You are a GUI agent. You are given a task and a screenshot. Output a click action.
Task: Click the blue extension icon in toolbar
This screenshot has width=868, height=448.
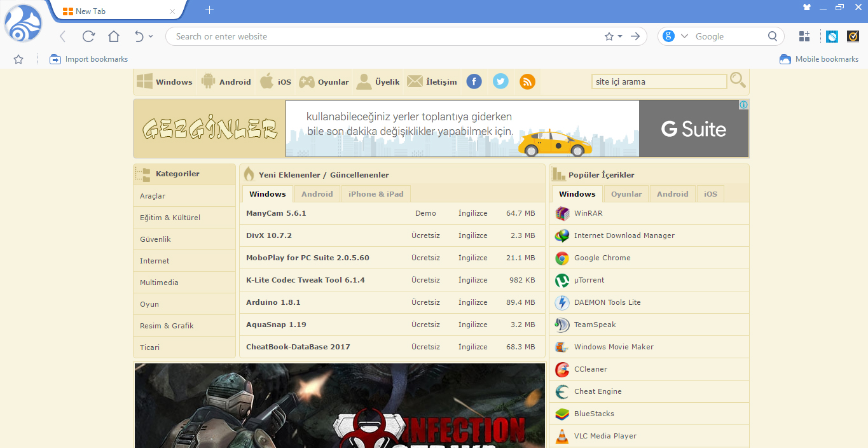pyautogui.click(x=832, y=36)
